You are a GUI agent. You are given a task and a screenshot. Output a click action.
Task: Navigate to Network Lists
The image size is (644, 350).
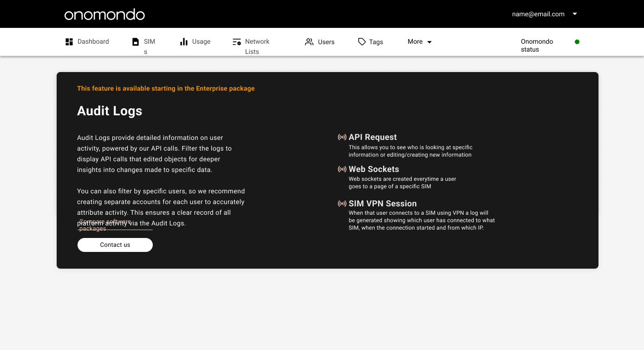(x=251, y=46)
